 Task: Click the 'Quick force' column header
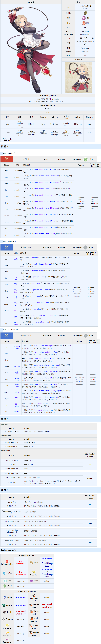(66, 117)
